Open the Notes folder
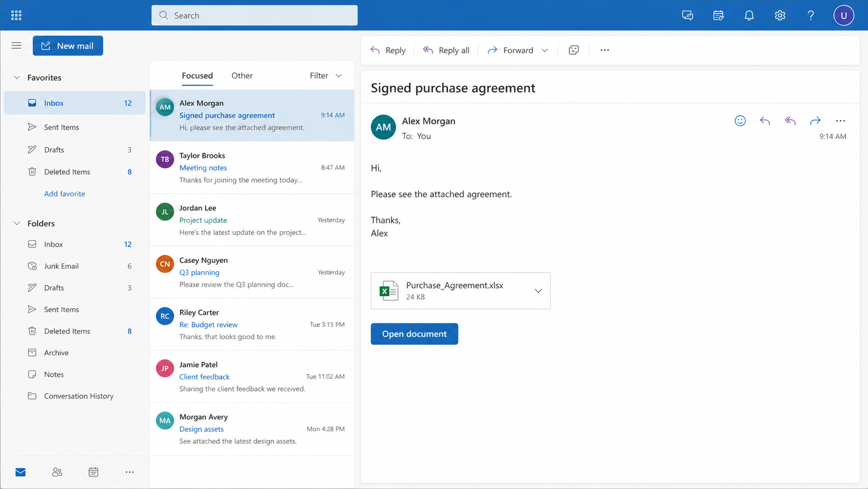 (x=75, y=374)
